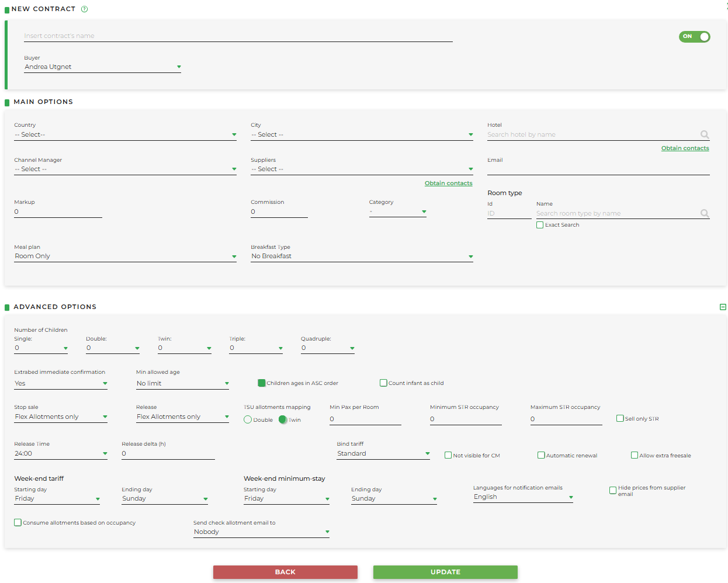The image size is (728, 583).
Task: Click the hotel search magnifier icon
Action: pos(705,135)
